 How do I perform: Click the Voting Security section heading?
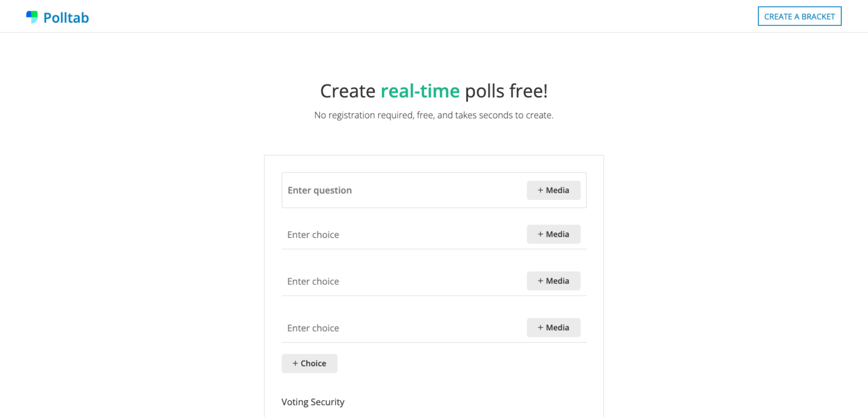coord(313,402)
